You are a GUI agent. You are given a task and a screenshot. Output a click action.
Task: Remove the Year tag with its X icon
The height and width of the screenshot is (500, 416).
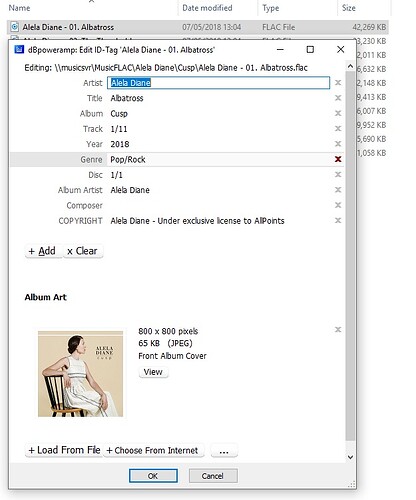pyautogui.click(x=338, y=144)
